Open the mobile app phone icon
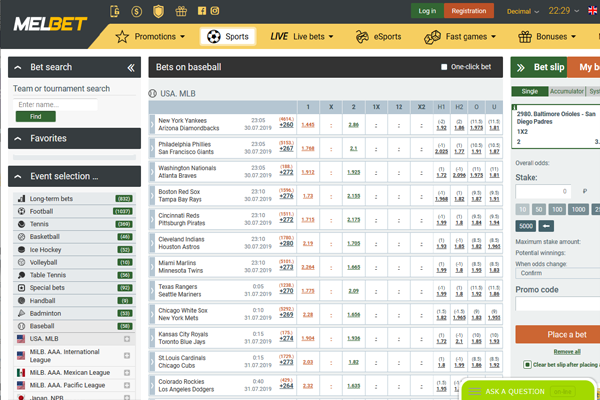The image size is (600, 400). point(115,11)
